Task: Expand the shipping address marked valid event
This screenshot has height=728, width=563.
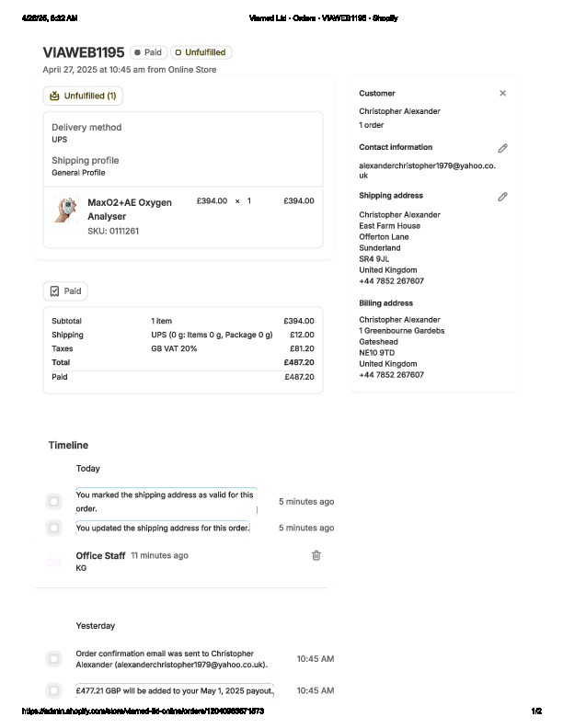Action: (x=166, y=501)
